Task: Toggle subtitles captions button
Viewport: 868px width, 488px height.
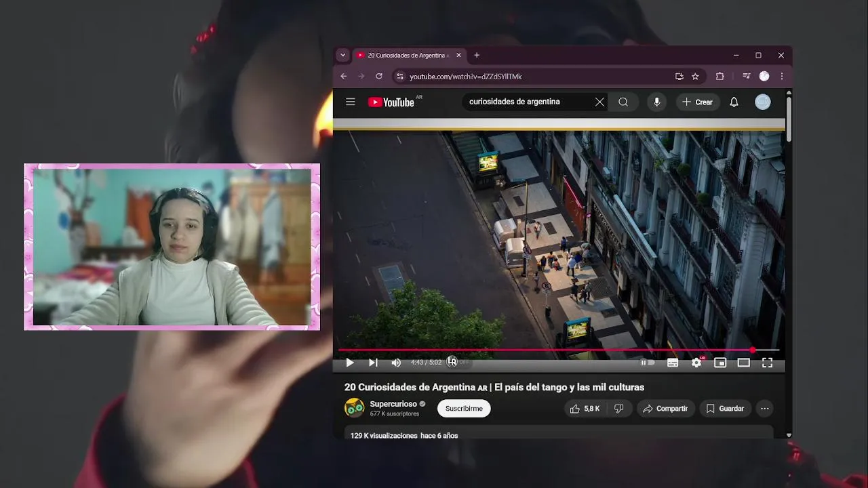Action: pos(673,363)
